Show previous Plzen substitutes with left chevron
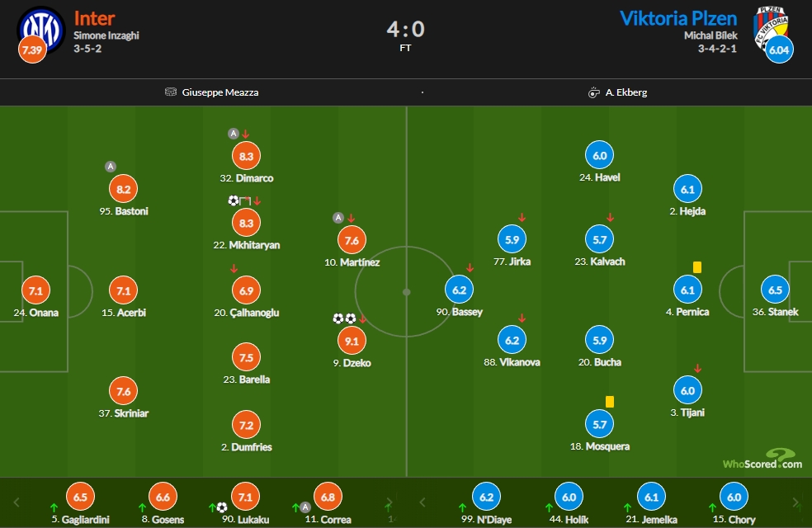This screenshot has height=528, width=812. pyautogui.click(x=423, y=502)
